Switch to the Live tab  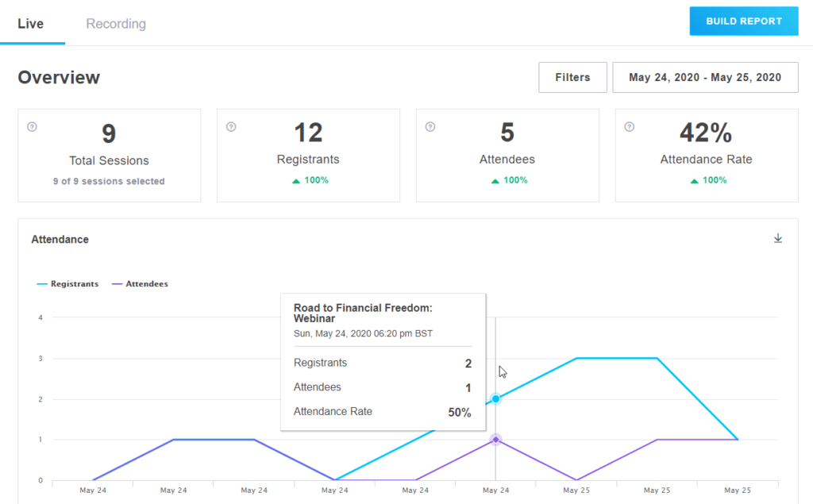click(x=31, y=24)
